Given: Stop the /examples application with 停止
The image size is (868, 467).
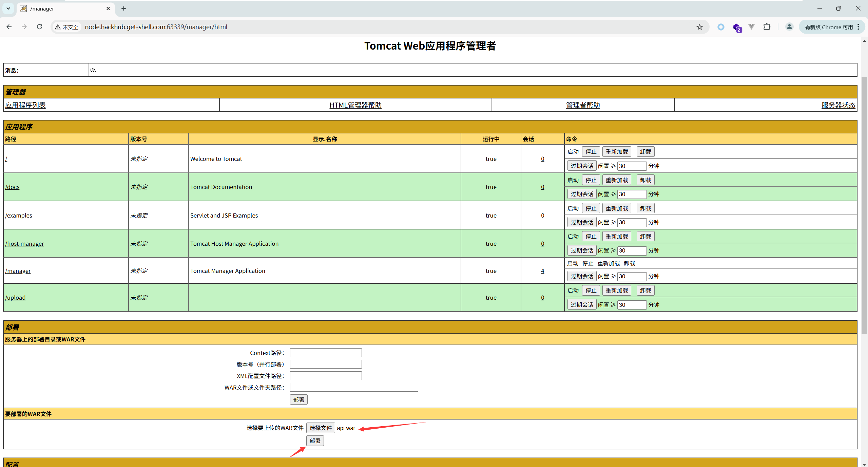Looking at the screenshot, I should [590, 208].
